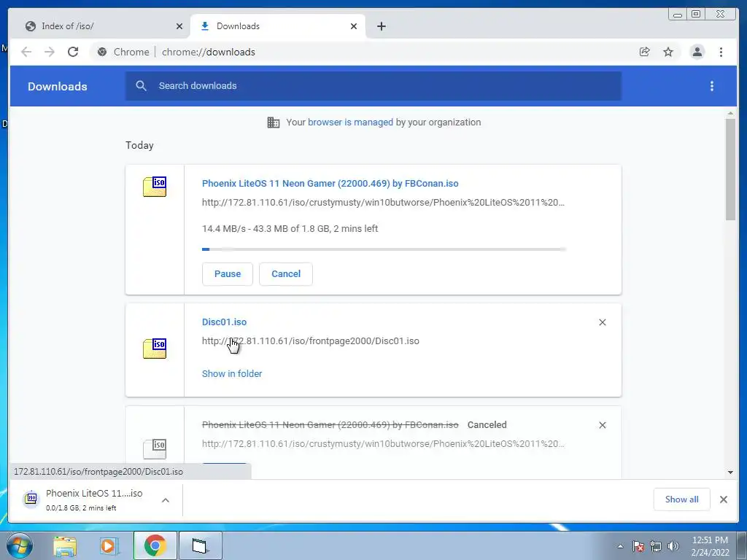Cancel the Phoenix LiteOS download
Image resolution: width=747 pixels, height=560 pixels.
pyautogui.click(x=286, y=274)
